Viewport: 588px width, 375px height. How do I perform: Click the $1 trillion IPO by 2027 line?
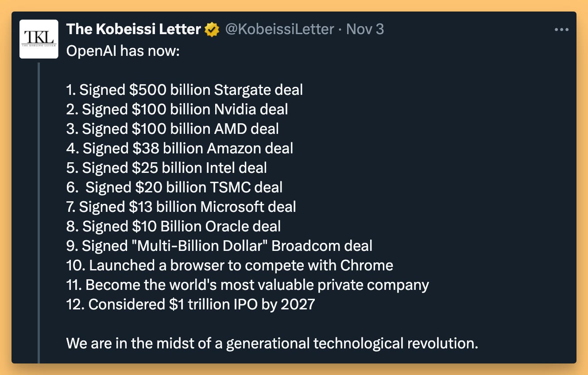(191, 305)
